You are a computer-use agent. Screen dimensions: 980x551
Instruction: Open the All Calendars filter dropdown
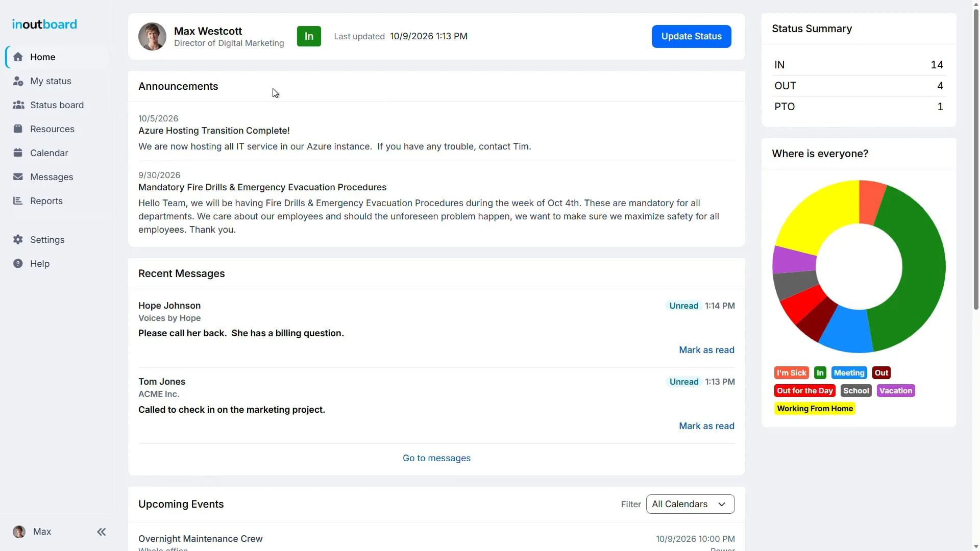[x=690, y=504]
